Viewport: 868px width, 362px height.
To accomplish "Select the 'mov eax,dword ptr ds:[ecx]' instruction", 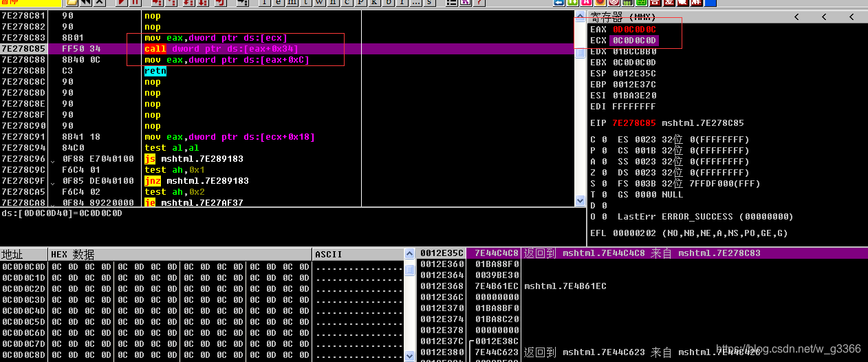I will 215,38.
